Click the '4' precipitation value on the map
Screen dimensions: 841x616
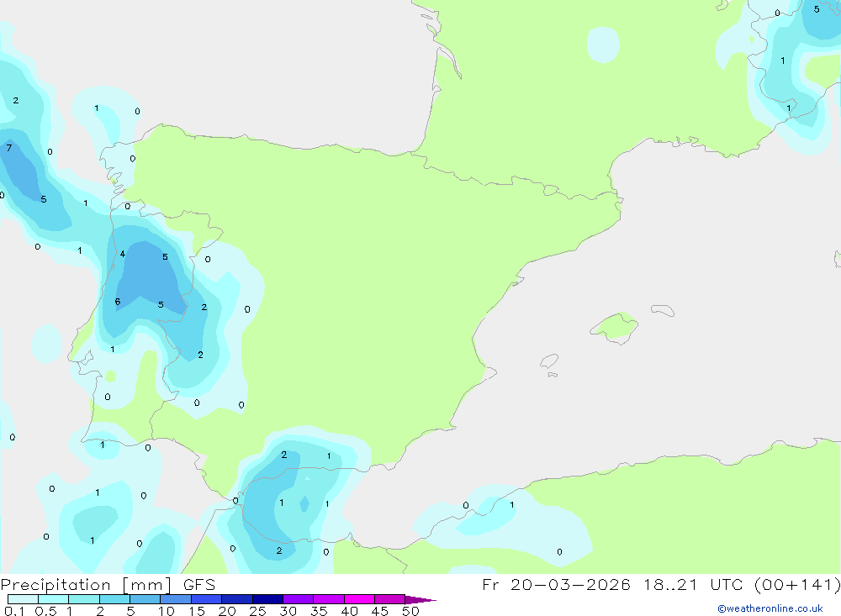click(122, 254)
